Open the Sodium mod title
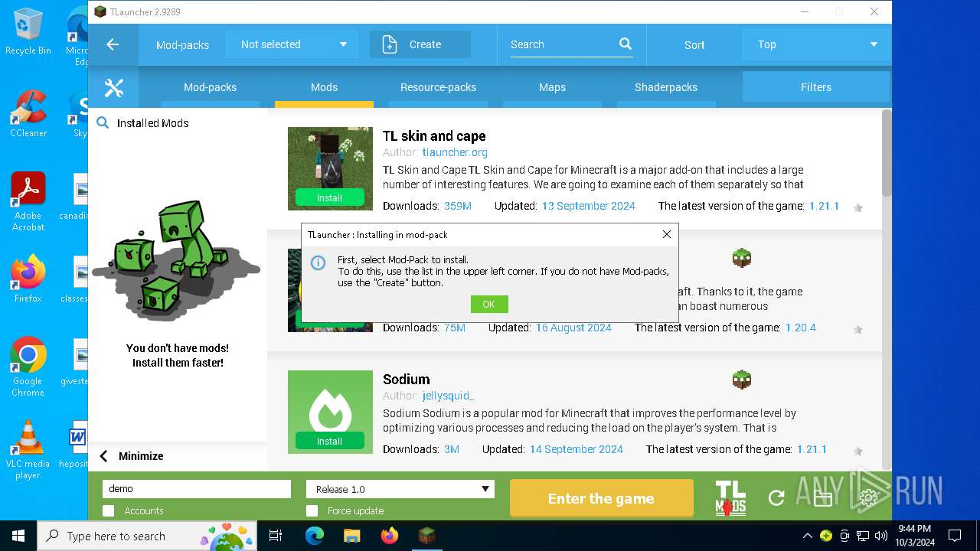The image size is (980, 551). 406,379
